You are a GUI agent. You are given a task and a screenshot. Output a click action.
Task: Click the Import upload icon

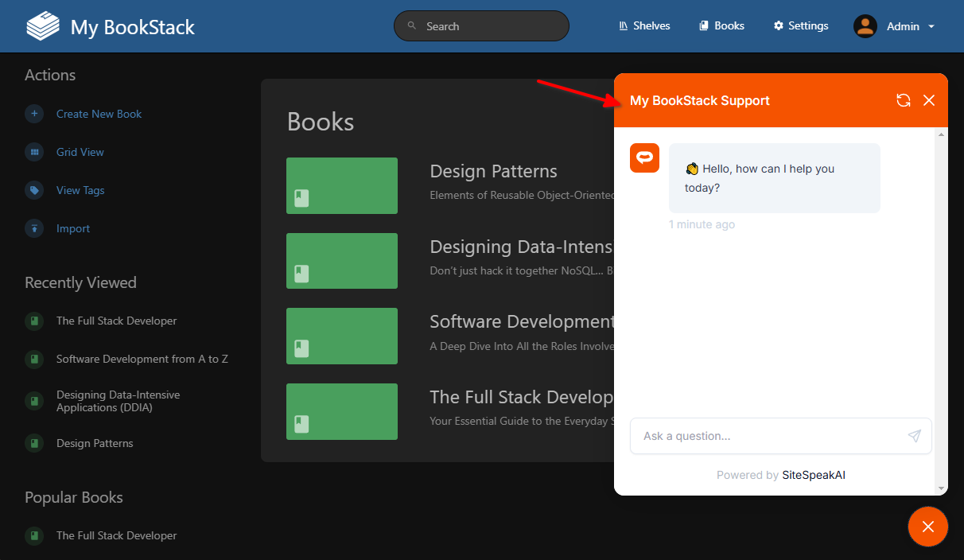tap(34, 228)
